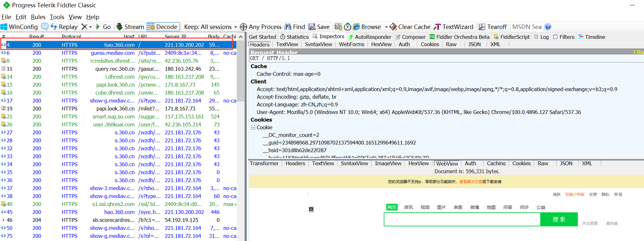This screenshot has height=241, width=644.
Task: Click the green 搜索 search button
Action: click(559, 219)
